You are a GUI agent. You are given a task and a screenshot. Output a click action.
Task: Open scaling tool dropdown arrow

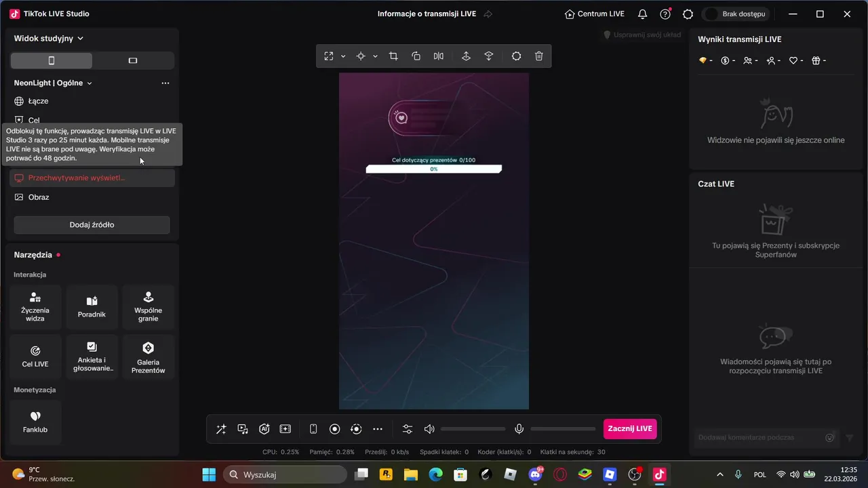(343, 56)
